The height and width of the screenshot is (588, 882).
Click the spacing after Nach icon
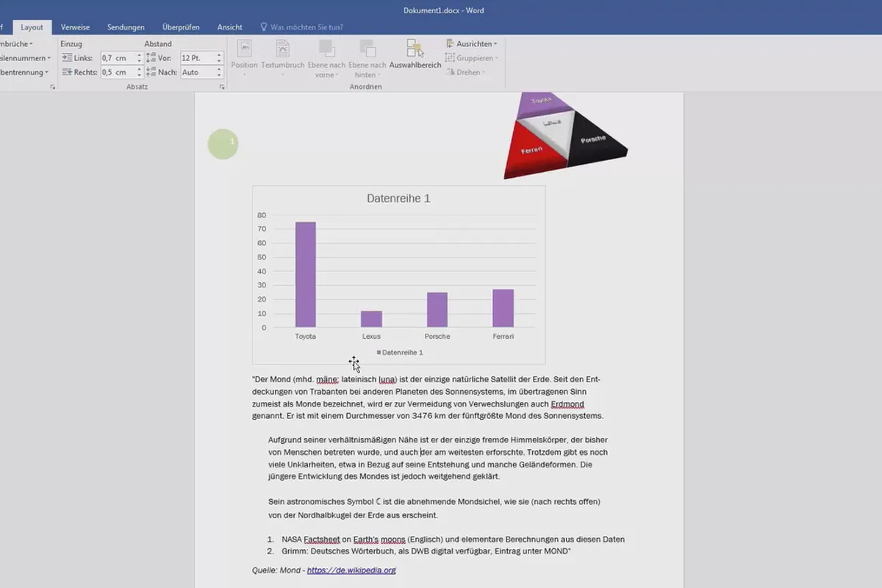click(x=151, y=72)
